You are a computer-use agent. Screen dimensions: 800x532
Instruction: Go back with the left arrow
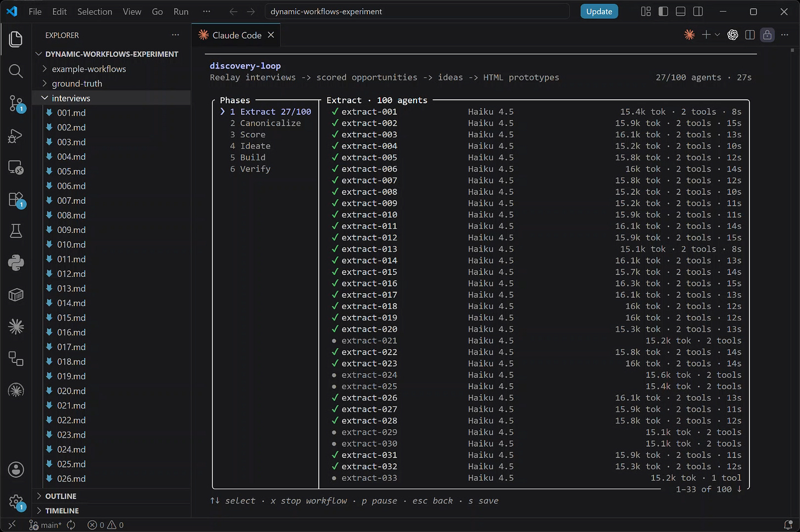[234, 12]
